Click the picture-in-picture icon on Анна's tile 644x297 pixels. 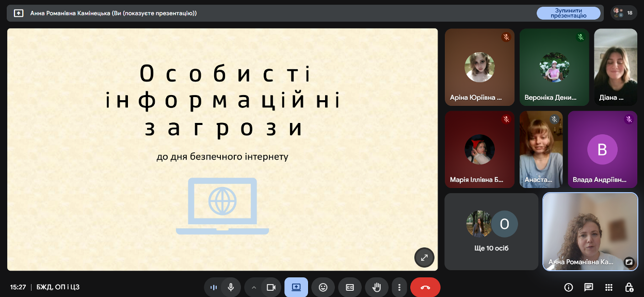(x=629, y=261)
